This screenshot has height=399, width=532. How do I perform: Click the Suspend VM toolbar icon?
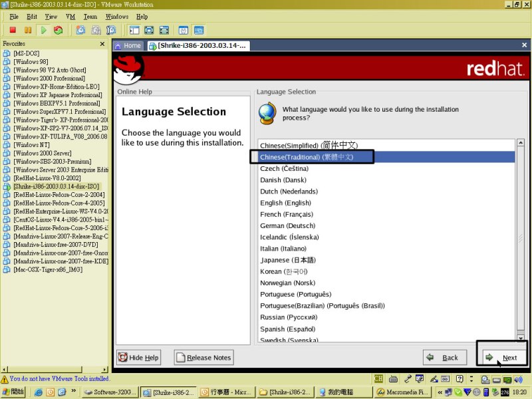coord(28,30)
